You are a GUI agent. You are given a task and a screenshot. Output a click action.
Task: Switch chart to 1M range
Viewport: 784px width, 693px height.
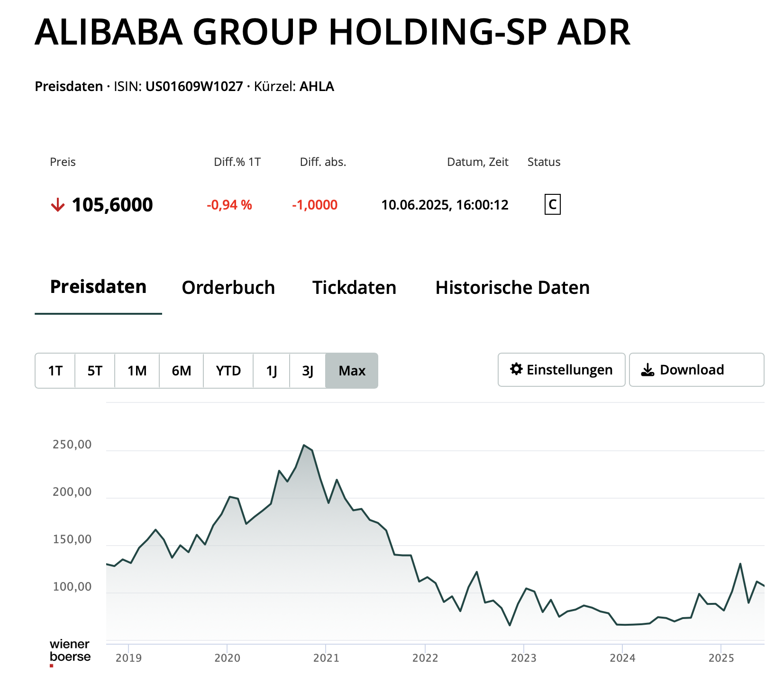(137, 371)
